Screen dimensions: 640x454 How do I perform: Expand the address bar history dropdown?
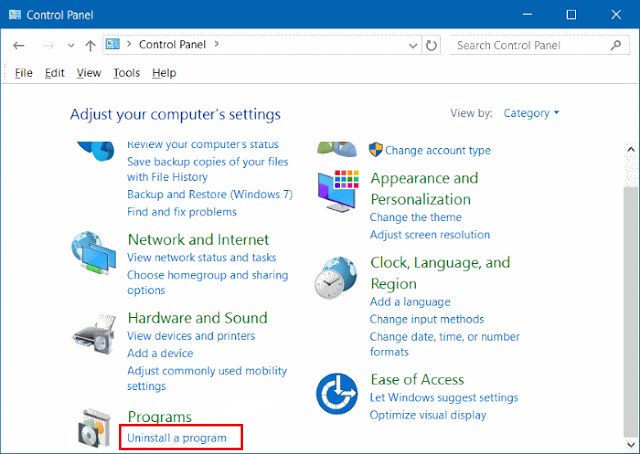[413, 45]
